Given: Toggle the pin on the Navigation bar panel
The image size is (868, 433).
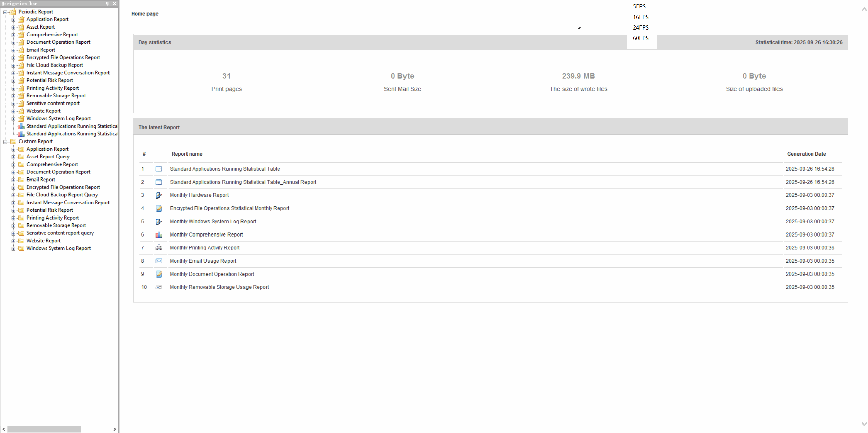Looking at the screenshot, I should tap(107, 4).
